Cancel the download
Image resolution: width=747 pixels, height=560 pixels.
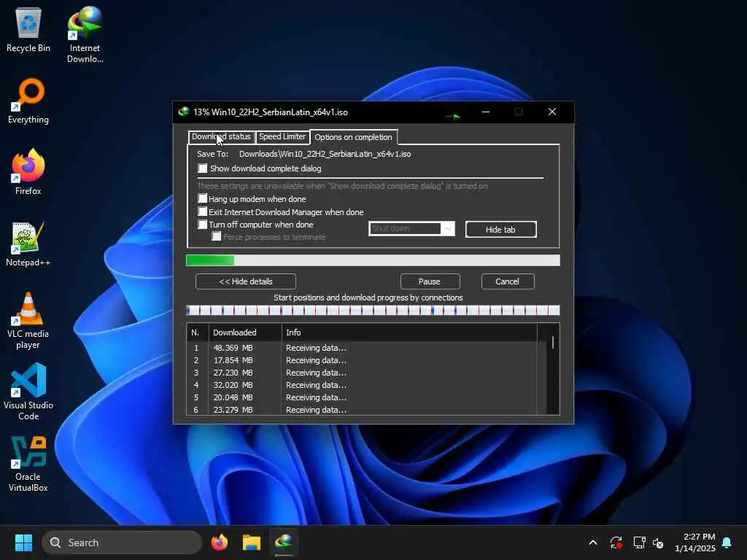tap(508, 281)
